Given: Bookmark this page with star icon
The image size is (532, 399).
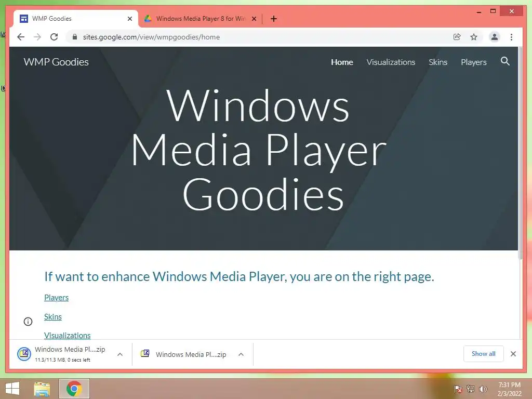Looking at the screenshot, I should (474, 37).
